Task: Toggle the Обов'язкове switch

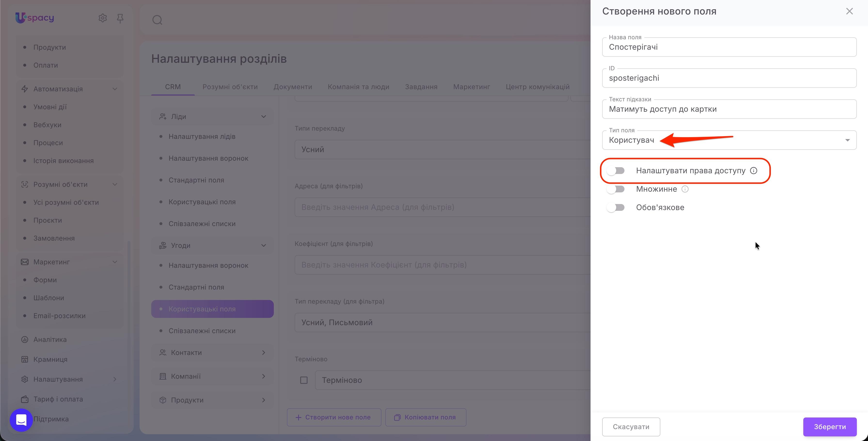Action: tap(615, 207)
